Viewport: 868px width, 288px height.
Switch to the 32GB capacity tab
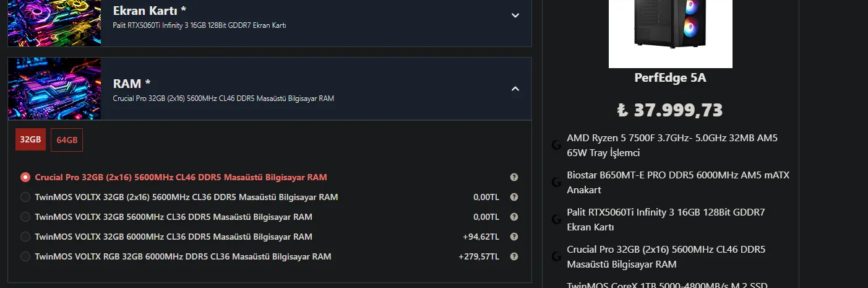tap(30, 140)
